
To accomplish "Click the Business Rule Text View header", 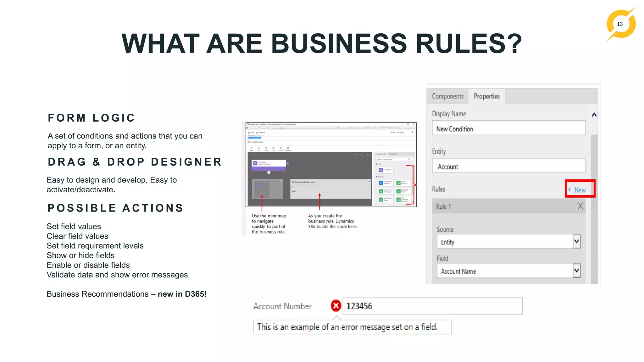I will (x=330, y=182).
